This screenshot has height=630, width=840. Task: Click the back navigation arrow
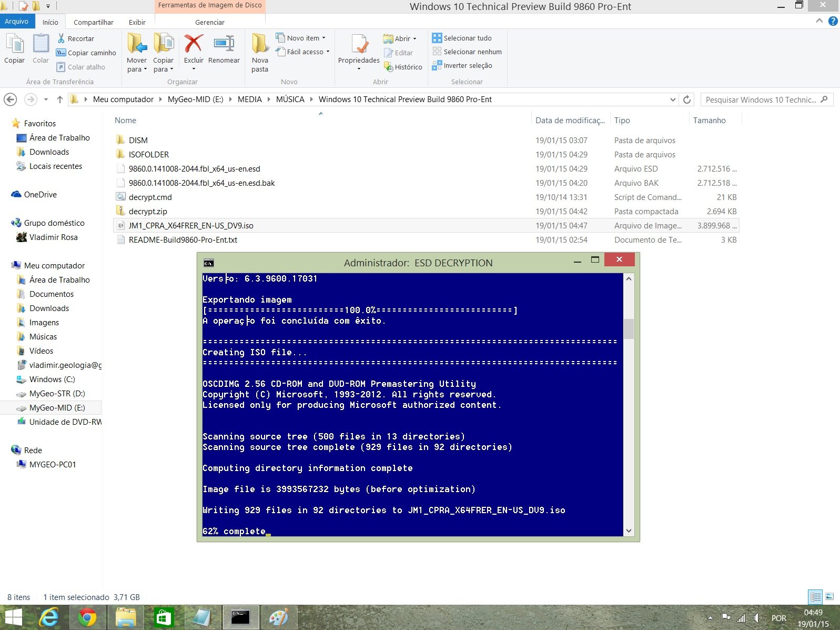coord(10,99)
